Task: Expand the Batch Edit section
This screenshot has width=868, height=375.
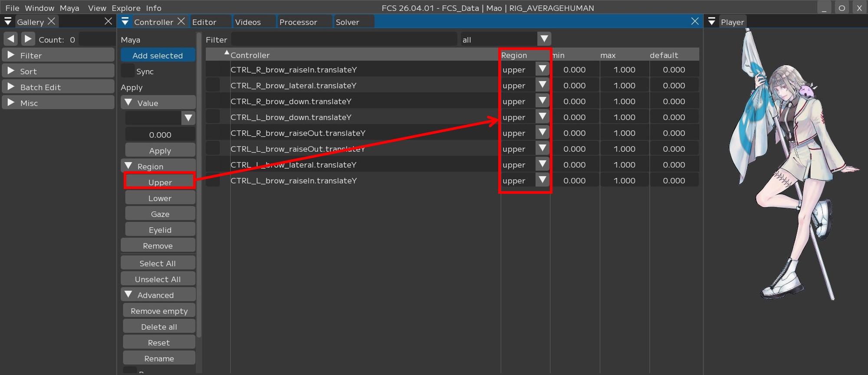Action: coord(11,87)
